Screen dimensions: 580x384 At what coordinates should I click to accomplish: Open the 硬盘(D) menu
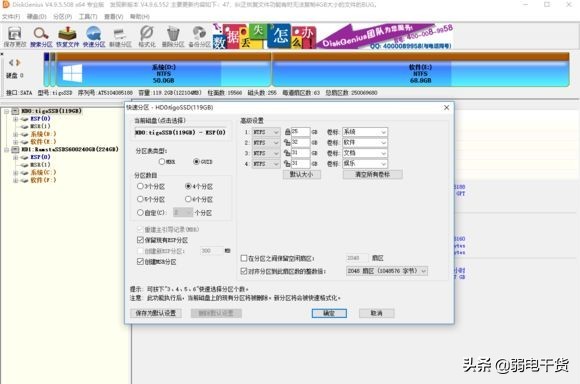tap(37, 17)
